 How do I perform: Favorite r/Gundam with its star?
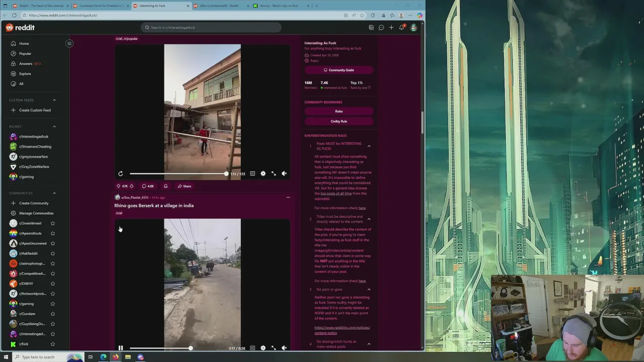point(52,314)
